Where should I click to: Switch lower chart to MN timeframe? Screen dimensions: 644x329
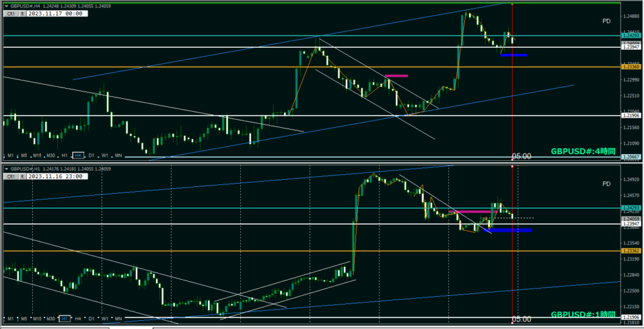pyautogui.click(x=118, y=319)
